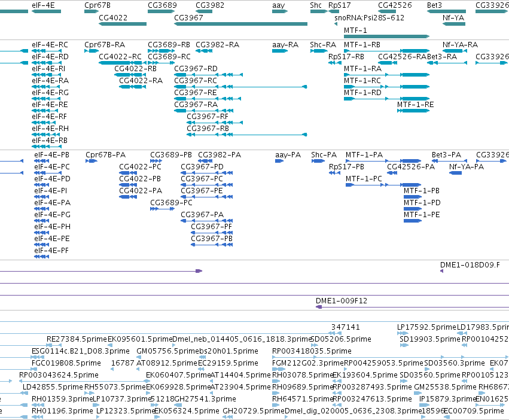Open the MTF-1-RB transcript label

coord(362,44)
